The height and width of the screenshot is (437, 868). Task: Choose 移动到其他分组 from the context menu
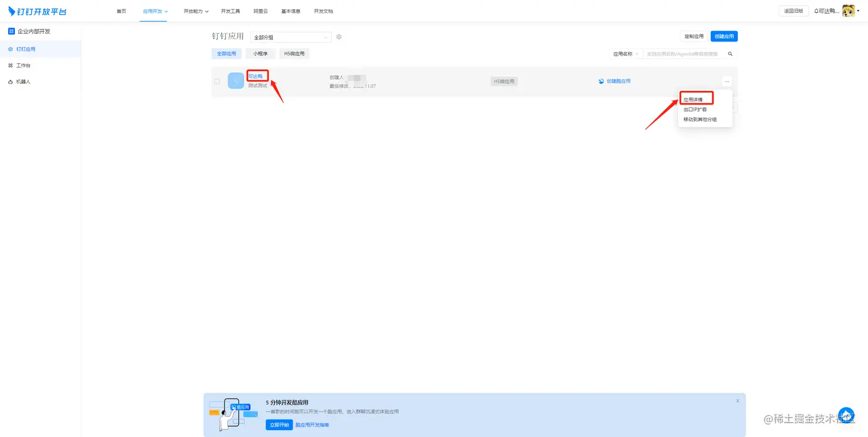pyautogui.click(x=700, y=119)
